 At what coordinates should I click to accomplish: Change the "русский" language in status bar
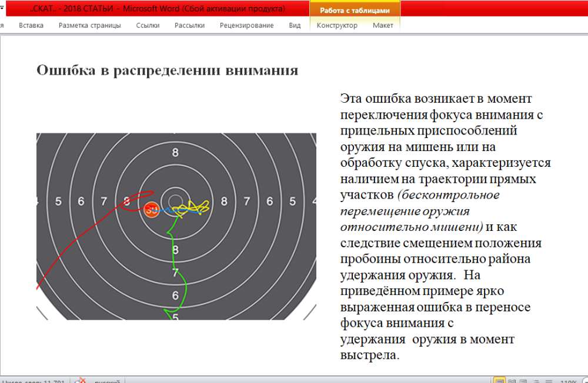pos(107,381)
